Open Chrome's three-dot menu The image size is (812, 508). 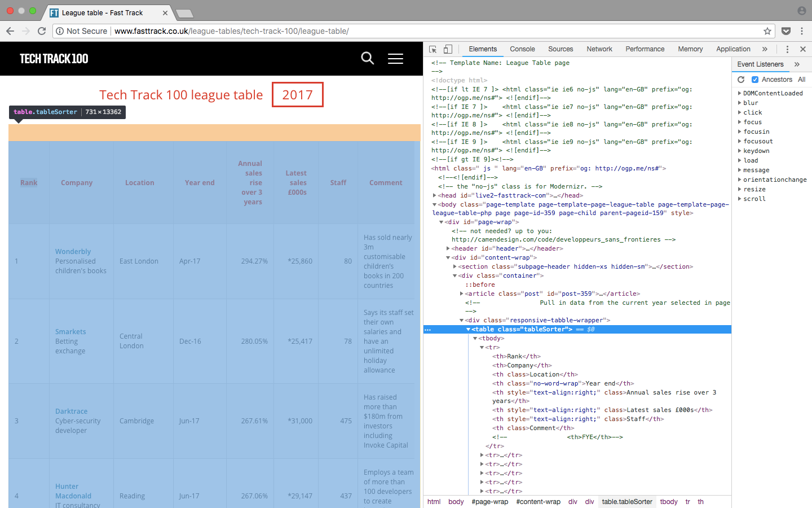click(802, 31)
